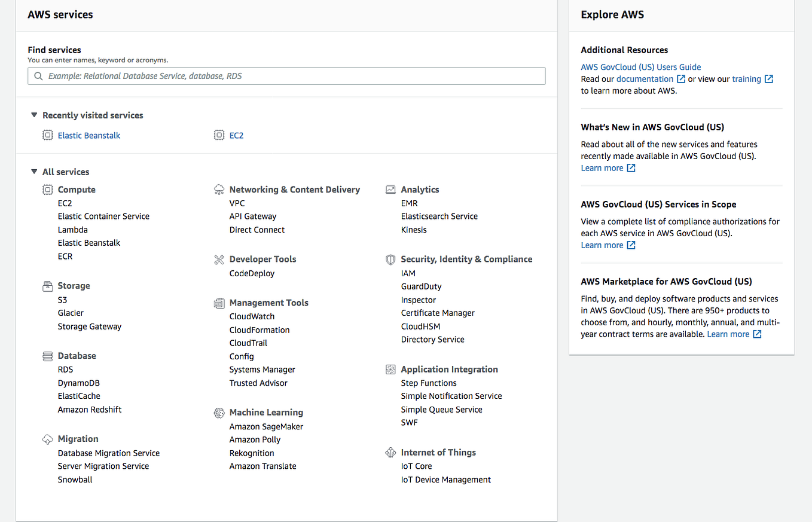The height and width of the screenshot is (522, 812).
Task: Click the Migration category icon
Action: (x=47, y=439)
